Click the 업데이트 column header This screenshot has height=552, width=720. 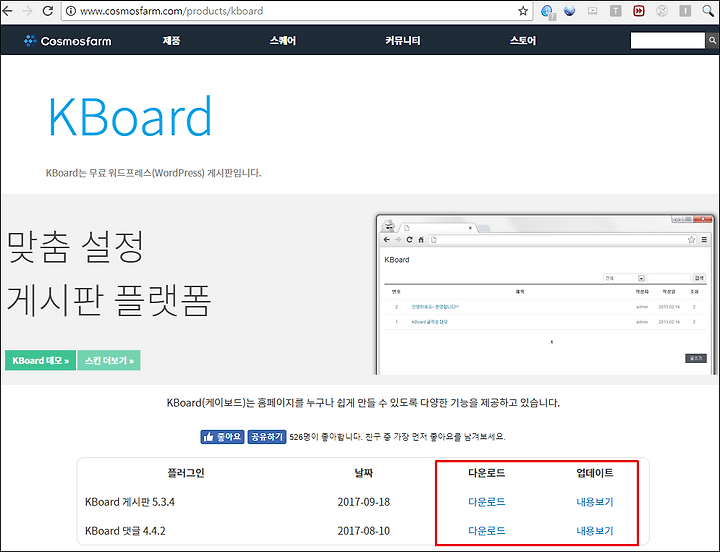[595, 473]
